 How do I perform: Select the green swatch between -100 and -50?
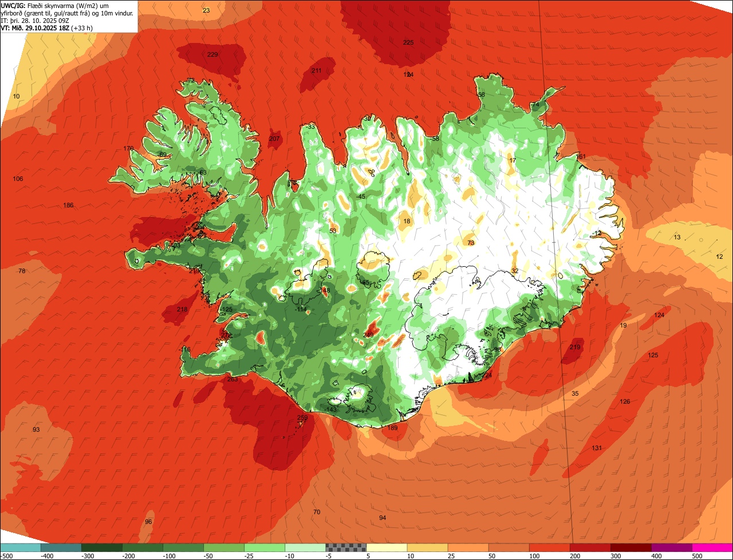pyautogui.click(x=183, y=547)
